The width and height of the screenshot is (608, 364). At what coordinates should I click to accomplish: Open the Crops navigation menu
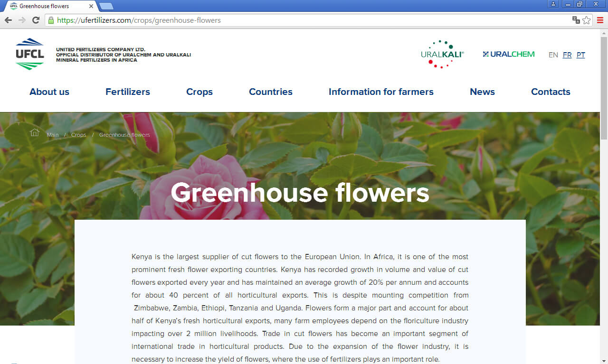pos(199,92)
